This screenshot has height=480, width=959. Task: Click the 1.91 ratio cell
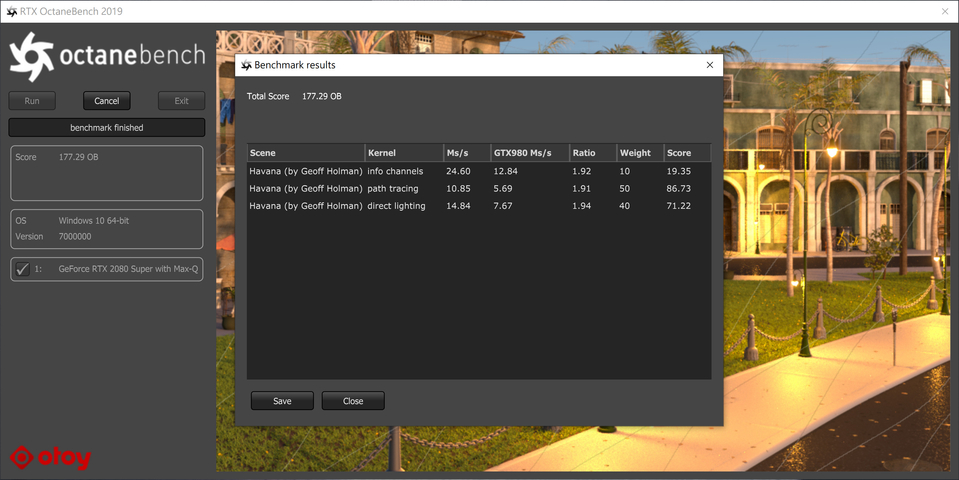[582, 188]
